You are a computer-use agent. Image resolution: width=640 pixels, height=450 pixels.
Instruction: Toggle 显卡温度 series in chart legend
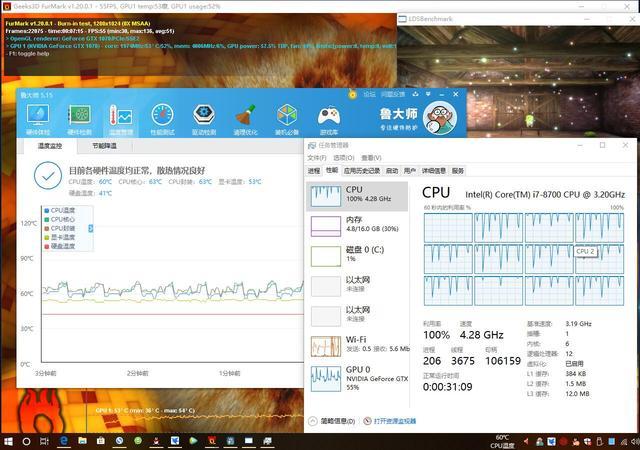pos(60,237)
